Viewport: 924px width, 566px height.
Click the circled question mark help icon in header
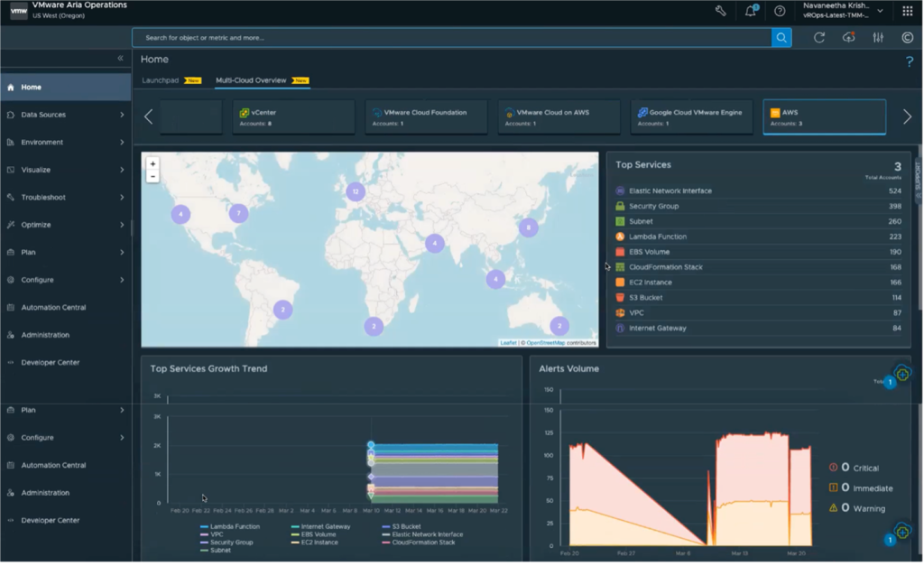(x=780, y=11)
